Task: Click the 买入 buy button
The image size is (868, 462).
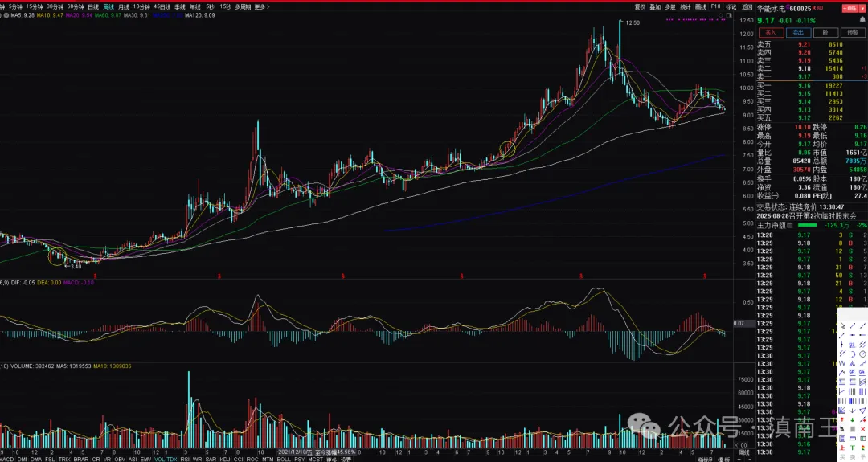Action: (x=771, y=33)
